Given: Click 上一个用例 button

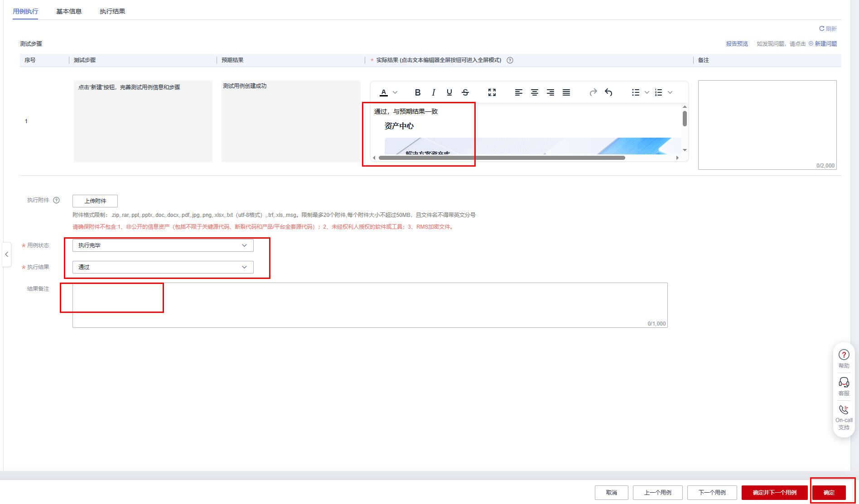Looking at the screenshot, I should tap(658, 493).
